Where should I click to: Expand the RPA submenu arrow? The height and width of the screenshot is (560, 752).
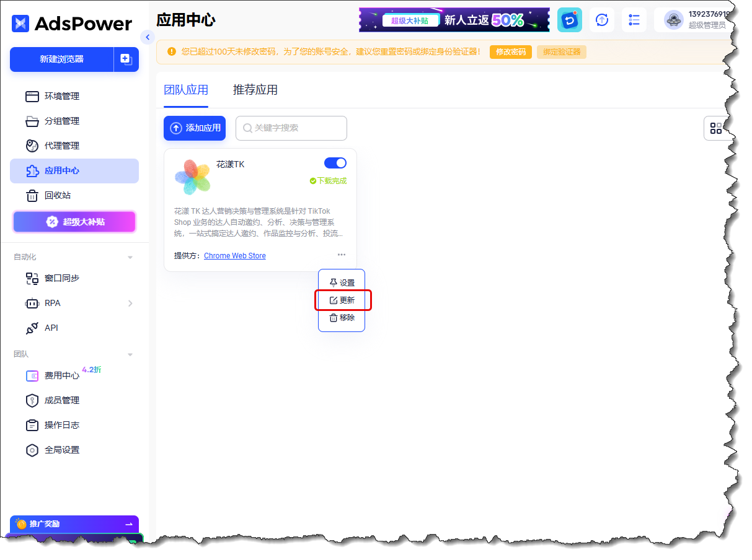[x=130, y=304]
